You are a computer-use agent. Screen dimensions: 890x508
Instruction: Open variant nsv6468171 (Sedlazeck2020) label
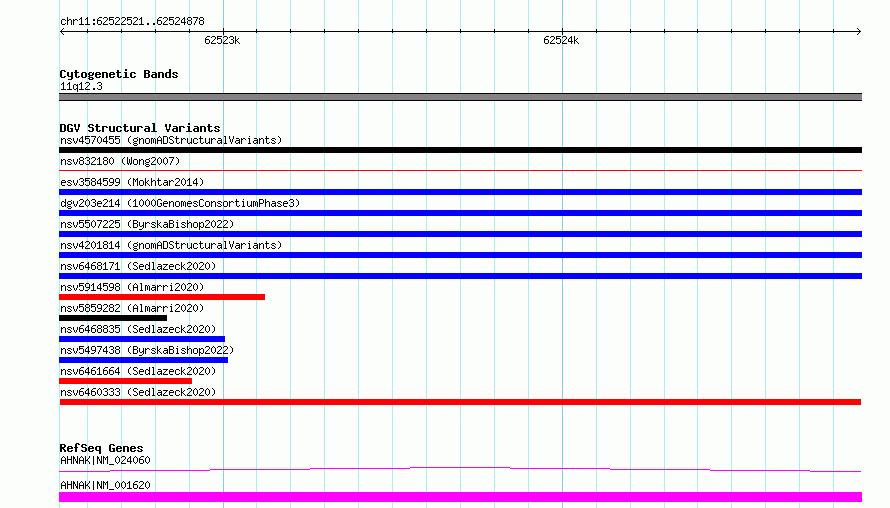click(138, 266)
